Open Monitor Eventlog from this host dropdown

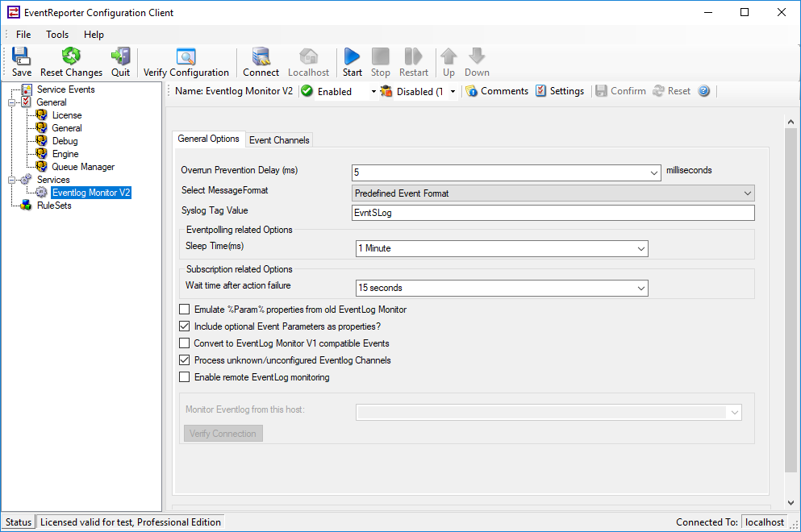pos(735,413)
